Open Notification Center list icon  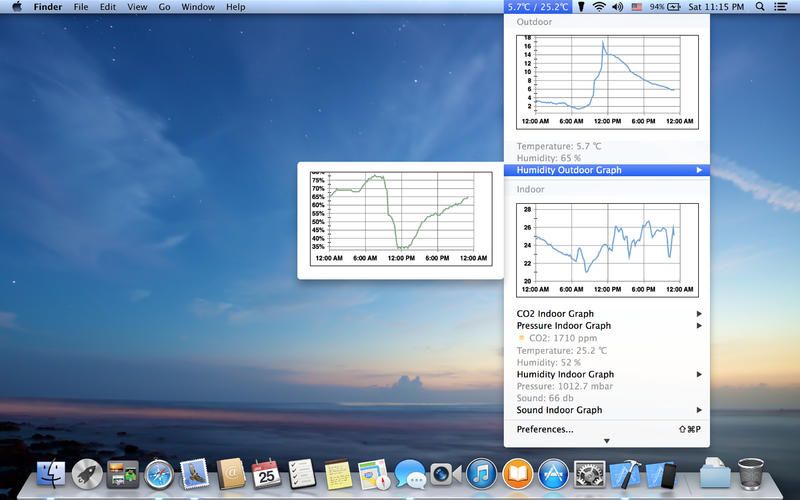pyautogui.click(x=780, y=7)
